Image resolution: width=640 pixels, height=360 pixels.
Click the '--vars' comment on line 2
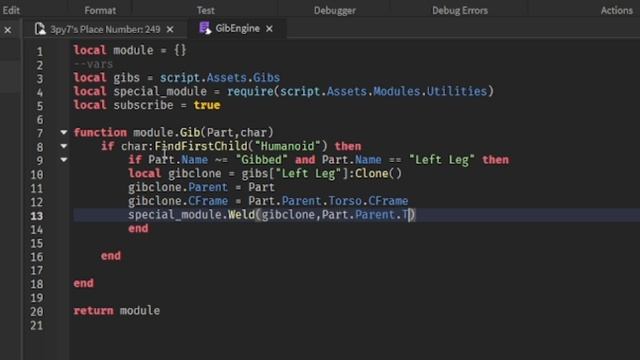(x=93, y=64)
